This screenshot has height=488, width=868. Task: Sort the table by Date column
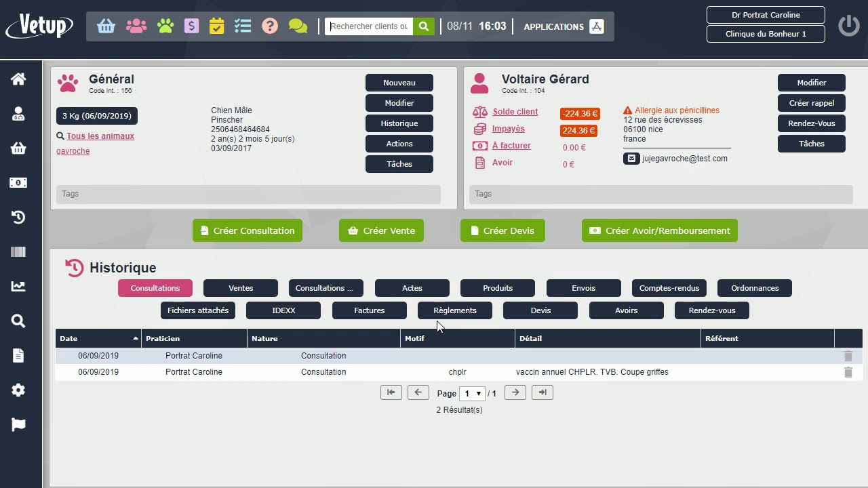click(x=98, y=338)
